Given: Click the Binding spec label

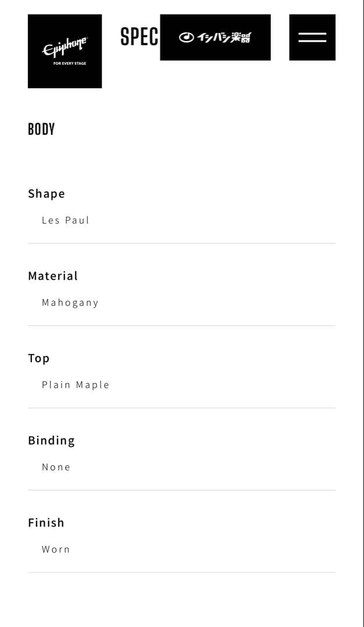Looking at the screenshot, I should coord(51,441).
